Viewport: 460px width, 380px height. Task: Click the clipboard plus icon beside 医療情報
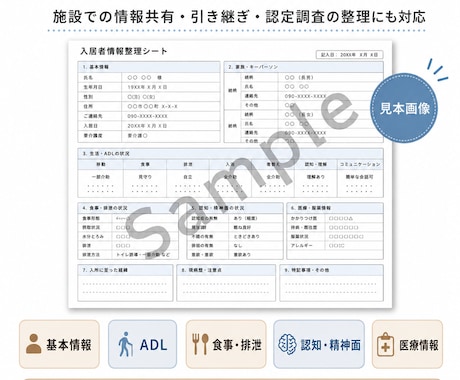385,345
